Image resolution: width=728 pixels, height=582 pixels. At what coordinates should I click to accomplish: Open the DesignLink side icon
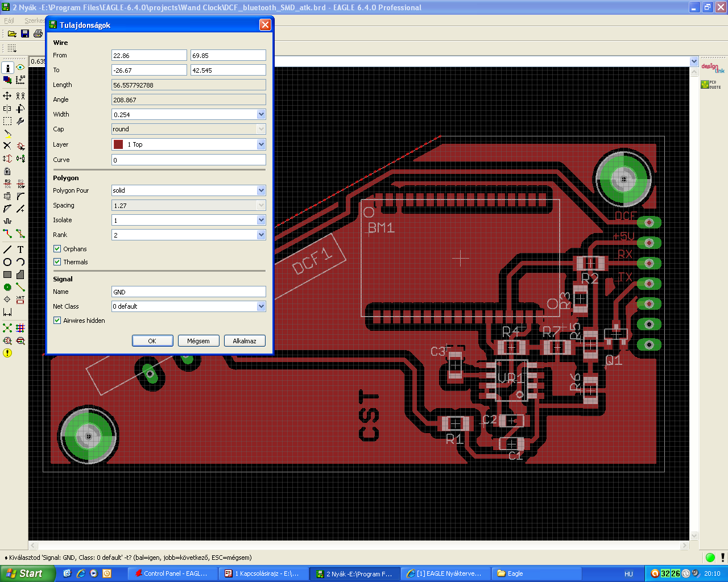713,68
